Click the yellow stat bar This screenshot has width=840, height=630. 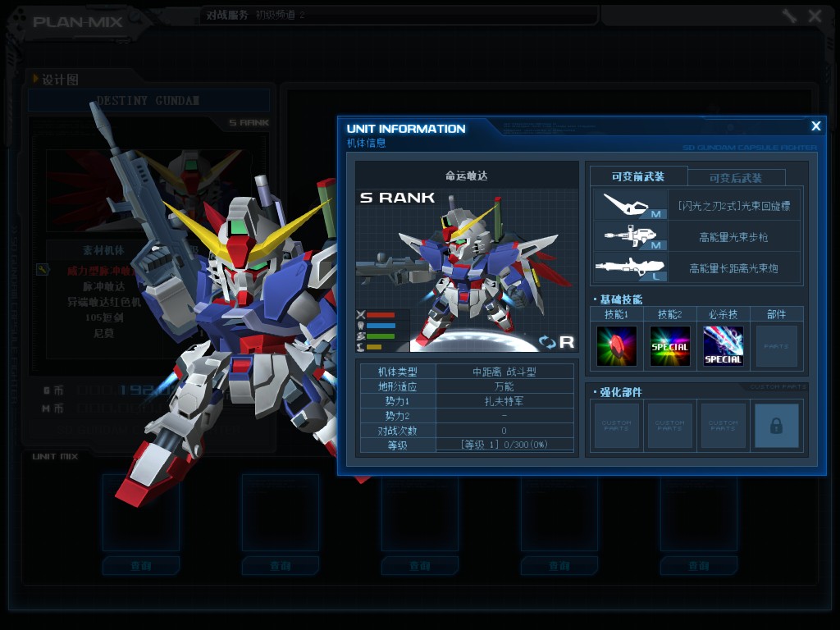click(x=374, y=347)
